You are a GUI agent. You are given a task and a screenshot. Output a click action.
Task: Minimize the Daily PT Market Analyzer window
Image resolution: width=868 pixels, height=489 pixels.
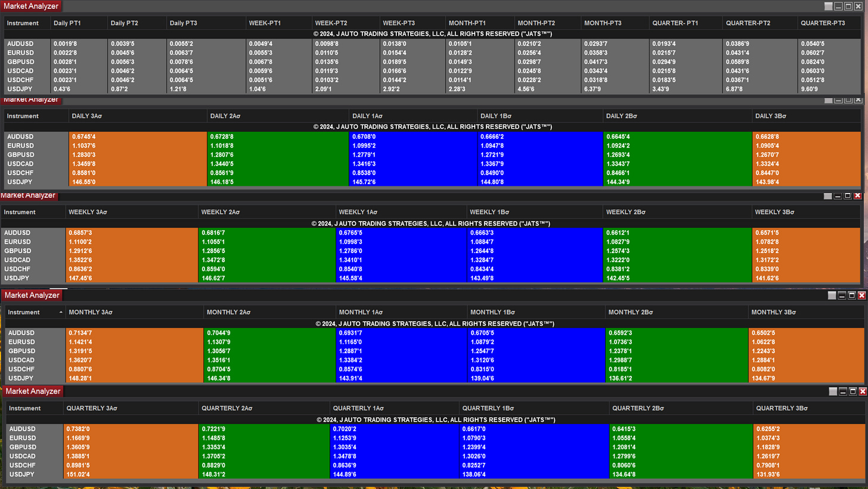pos(838,6)
